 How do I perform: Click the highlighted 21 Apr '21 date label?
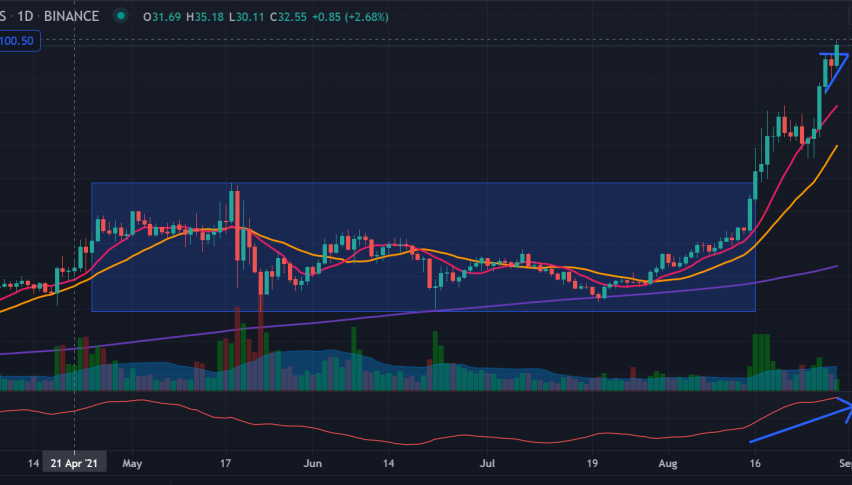pyautogui.click(x=75, y=464)
